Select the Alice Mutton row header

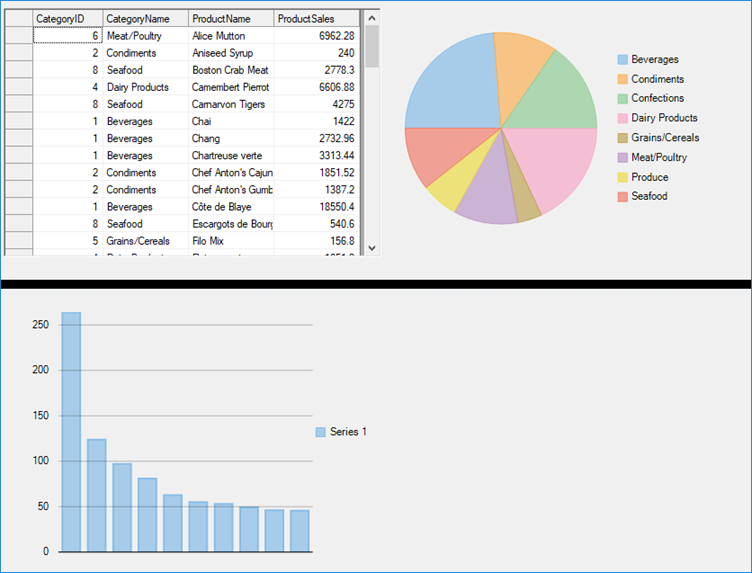(18, 36)
